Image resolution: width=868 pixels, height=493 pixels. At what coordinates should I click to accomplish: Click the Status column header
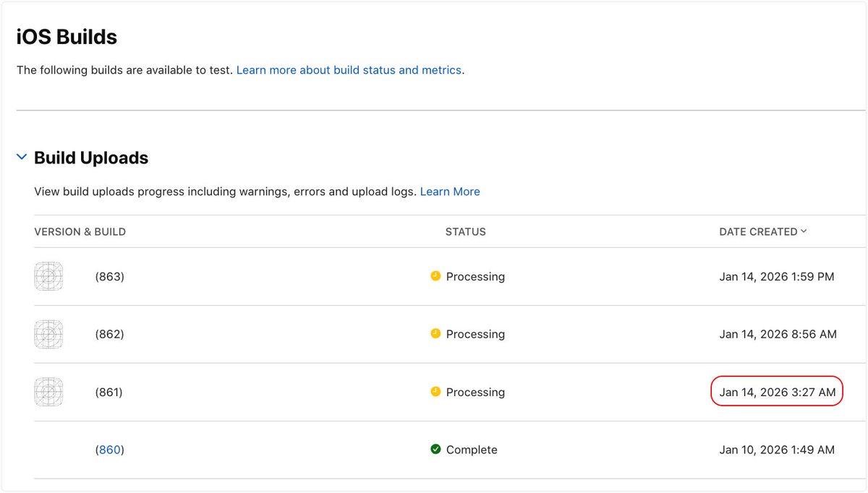point(465,232)
